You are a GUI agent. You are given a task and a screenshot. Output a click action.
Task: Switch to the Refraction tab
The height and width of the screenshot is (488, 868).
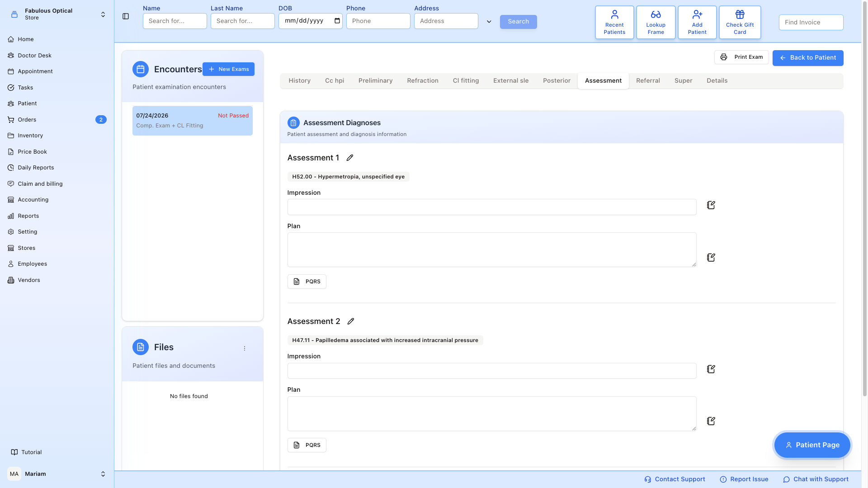423,81
